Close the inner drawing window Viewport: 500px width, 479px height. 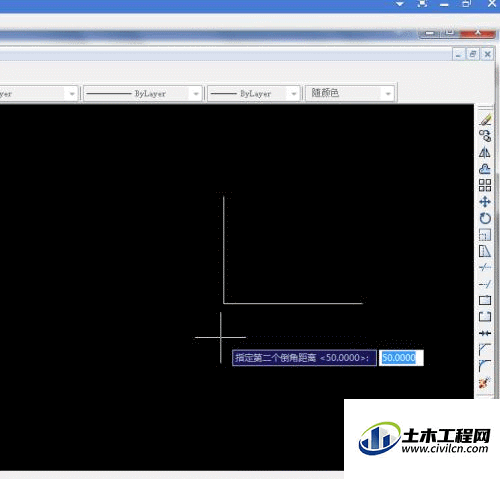(487, 54)
